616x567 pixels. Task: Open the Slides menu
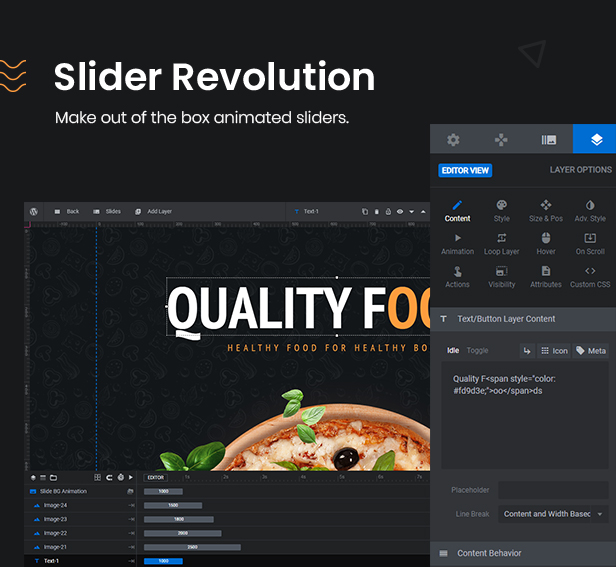[x=107, y=211]
